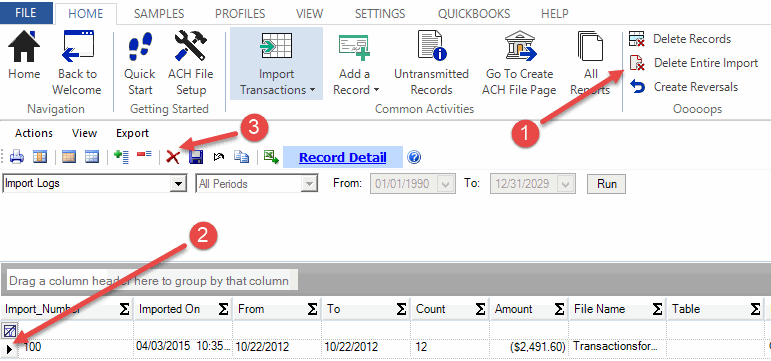Click the Imported On column header
Image resolution: width=771 pixels, height=361 pixels.
tap(183, 309)
